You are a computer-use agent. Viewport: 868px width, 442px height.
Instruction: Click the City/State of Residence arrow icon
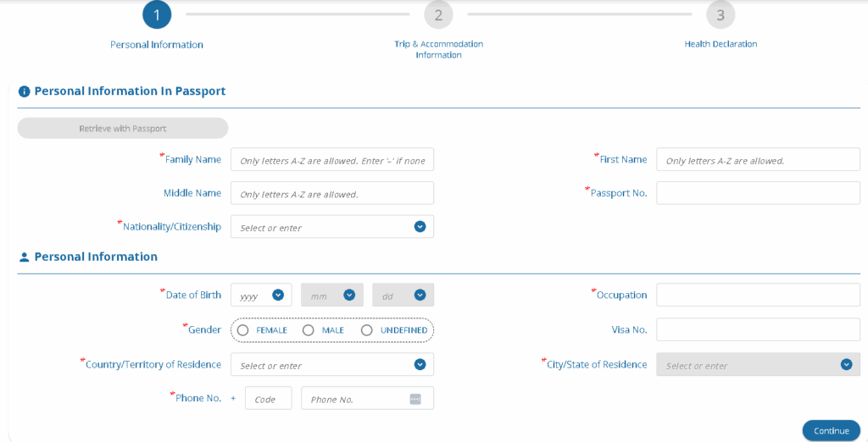pyautogui.click(x=845, y=365)
